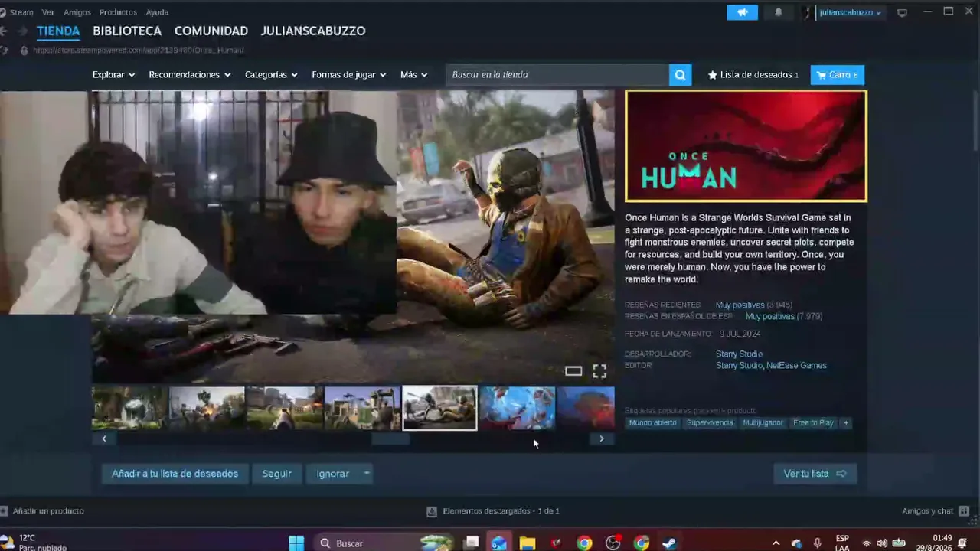The height and width of the screenshot is (551, 980).
Task: Click the Mundo abierto tag
Action: click(653, 422)
